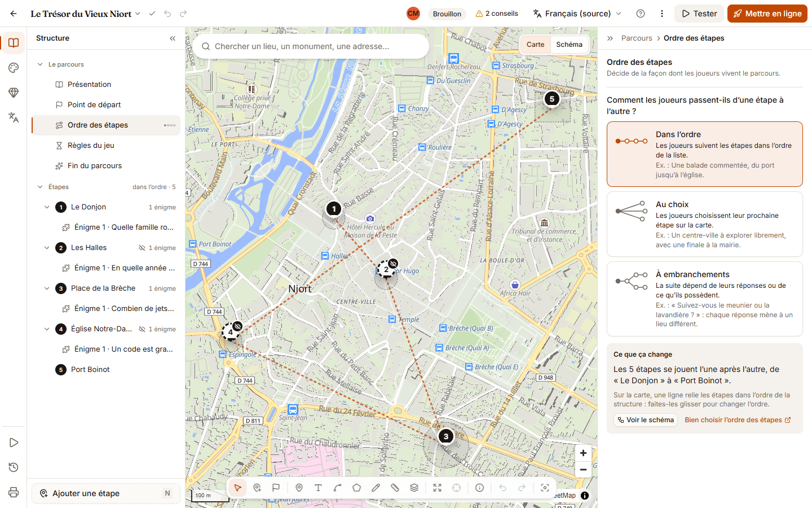Collapse the Le parcours section
The height and width of the screenshot is (508, 812).
(40, 64)
